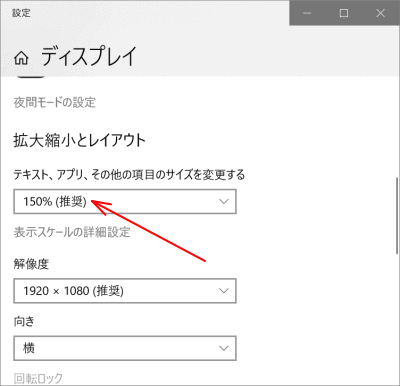Screen dimensions: 400x386
Task: Open the 1920 × 1080 resolution dropdown
Action: pyautogui.click(x=125, y=291)
